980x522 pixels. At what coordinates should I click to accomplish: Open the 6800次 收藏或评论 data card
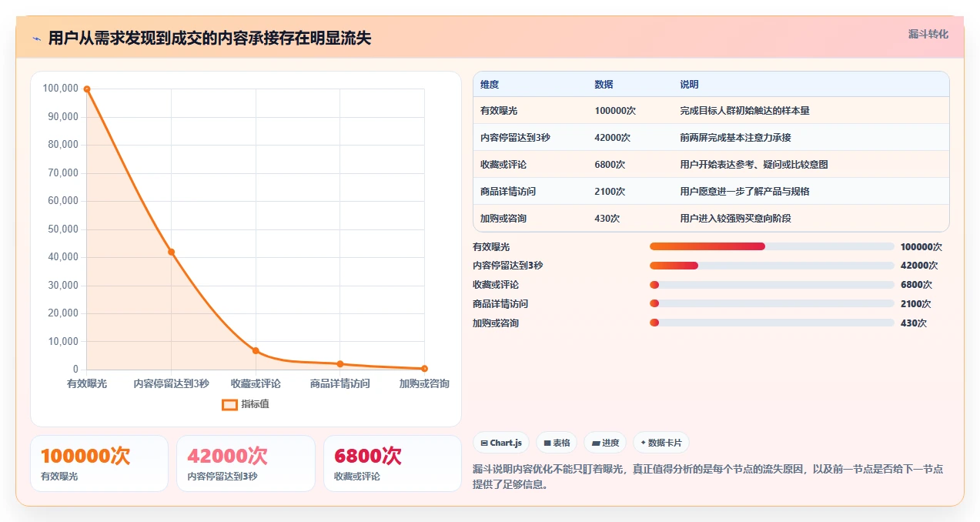393,463
